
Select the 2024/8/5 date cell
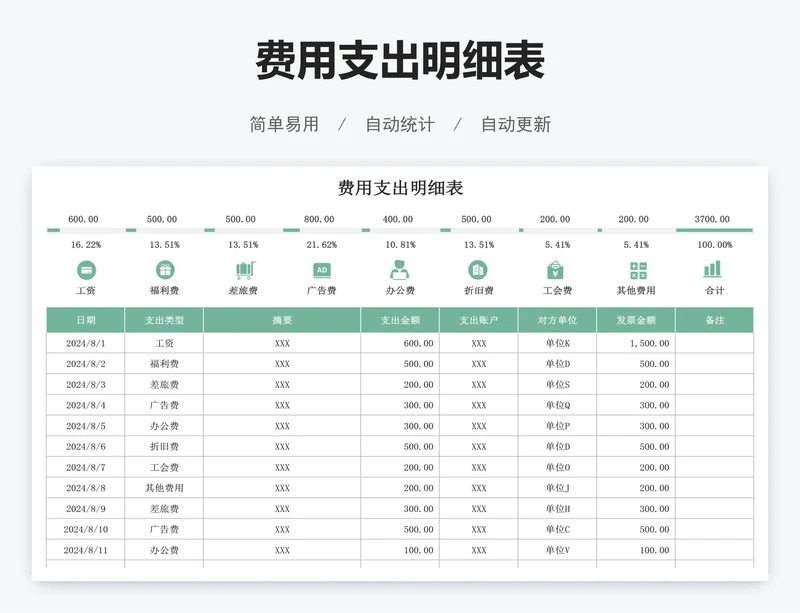[86, 426]
